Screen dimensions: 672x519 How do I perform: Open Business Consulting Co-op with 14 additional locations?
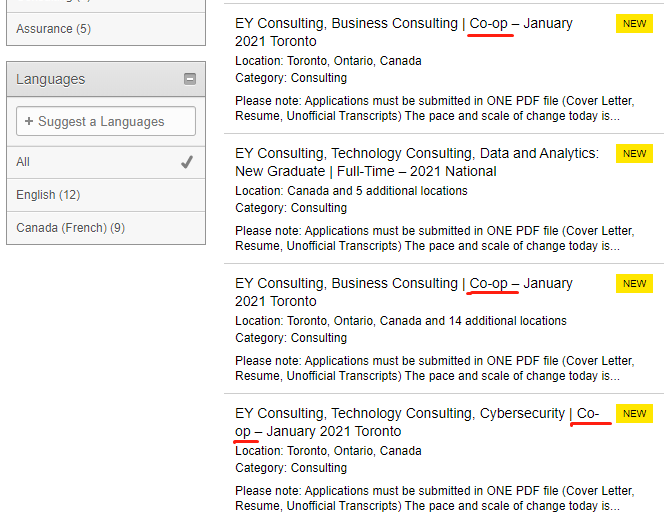pyautogui.click(x=404, y=292)
